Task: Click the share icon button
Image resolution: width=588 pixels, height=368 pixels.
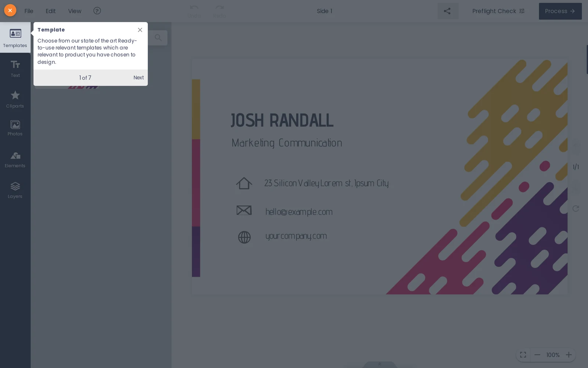Action: (447, 11)
